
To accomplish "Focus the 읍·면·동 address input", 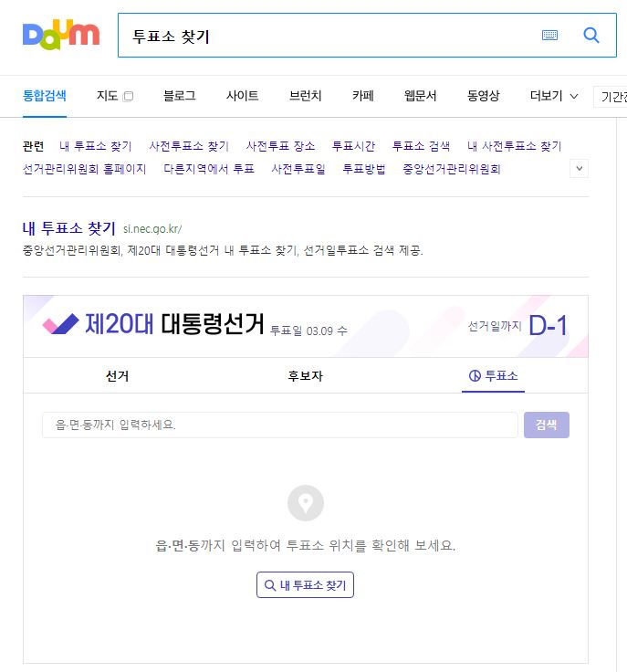I will [x=280, y=425].
